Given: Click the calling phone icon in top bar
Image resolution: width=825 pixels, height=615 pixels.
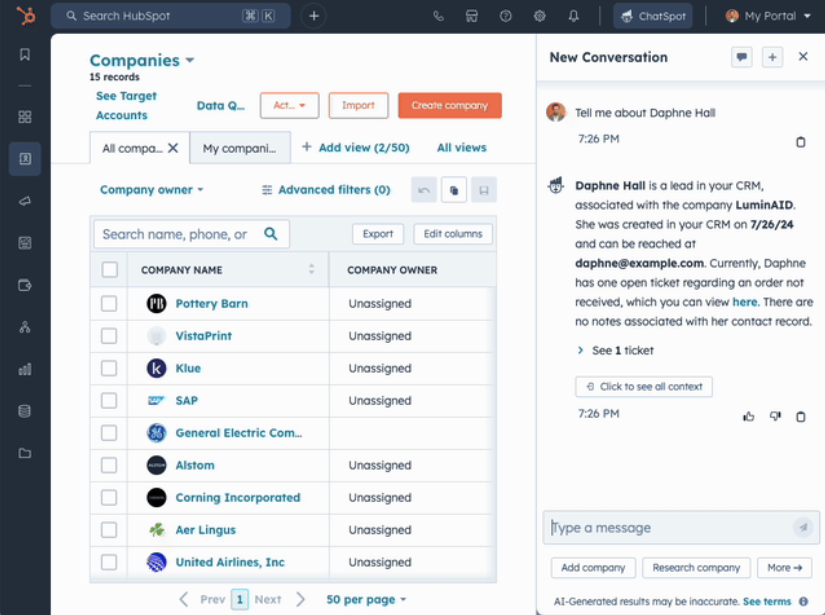Looking at the screenshot, I should coord(438,16).
